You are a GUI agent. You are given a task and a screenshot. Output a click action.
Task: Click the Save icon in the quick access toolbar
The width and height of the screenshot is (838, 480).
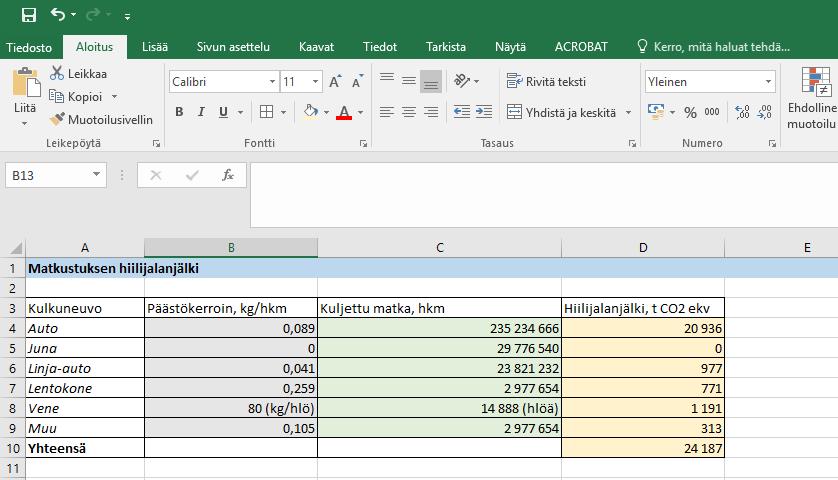point(29,15)
